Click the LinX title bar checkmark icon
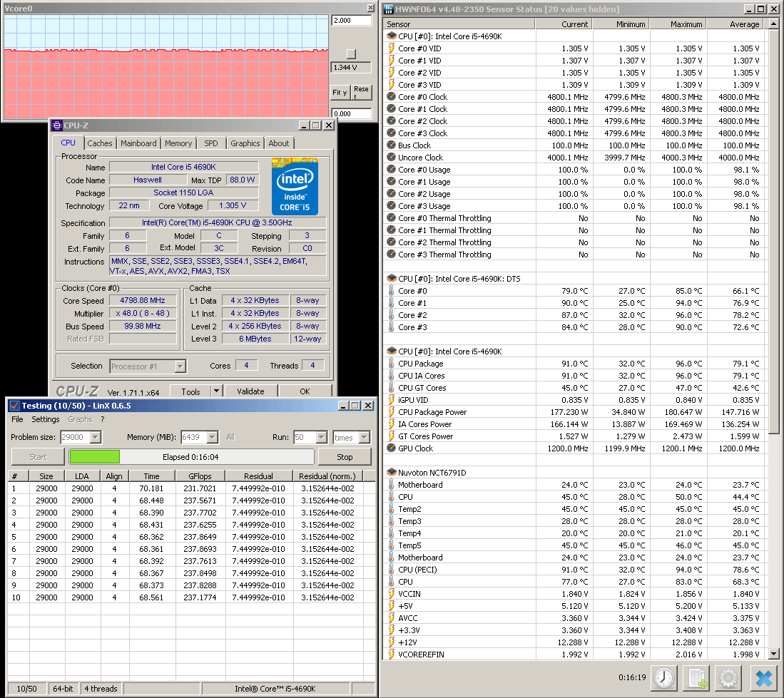Viewport: 784px width, 698px height. pyautogui.click(x=14, y=406)
